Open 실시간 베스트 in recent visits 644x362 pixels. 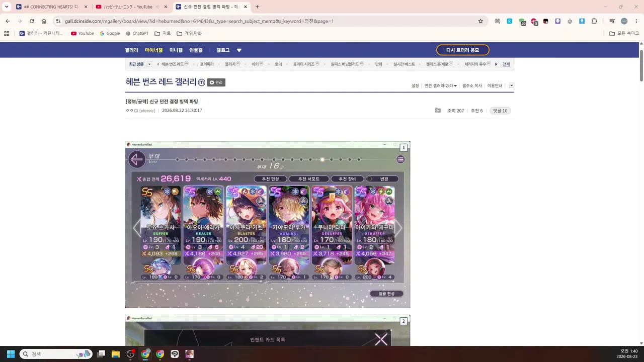[x=404, y=64]
